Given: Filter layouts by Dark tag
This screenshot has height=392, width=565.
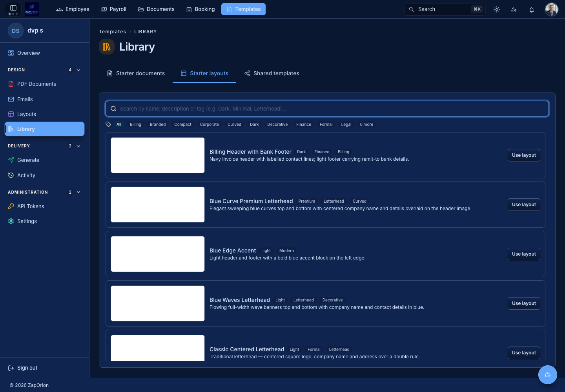Looking at the screenshot, I should coord(254,124).
